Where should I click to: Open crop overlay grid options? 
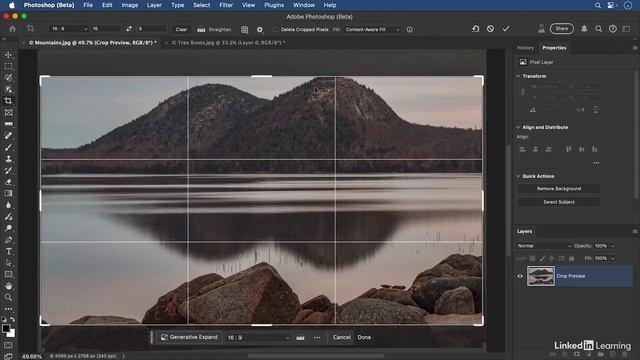tap(244, 29)
